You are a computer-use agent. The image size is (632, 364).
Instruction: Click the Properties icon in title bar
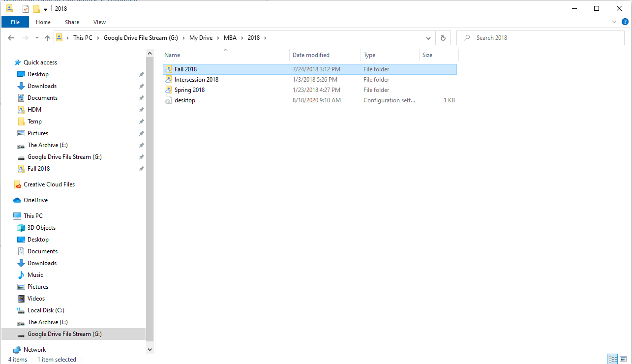[x=26, y=9]
